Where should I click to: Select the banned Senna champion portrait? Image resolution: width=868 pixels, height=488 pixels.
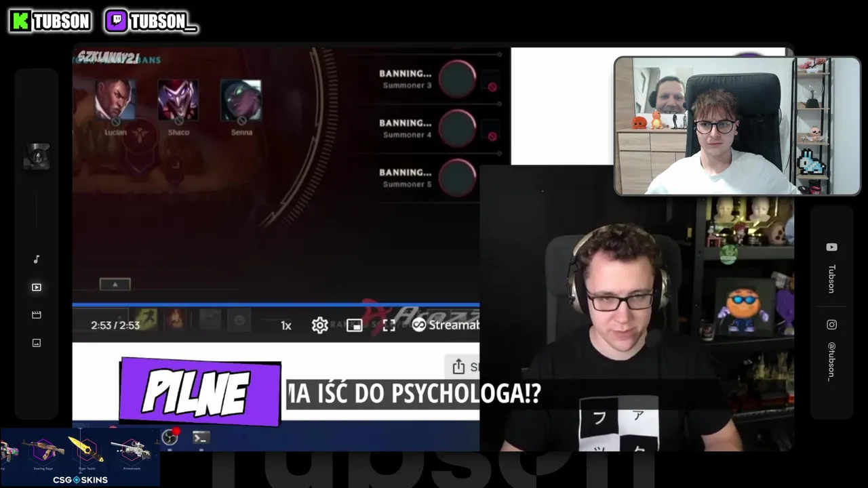click(241, 100)
